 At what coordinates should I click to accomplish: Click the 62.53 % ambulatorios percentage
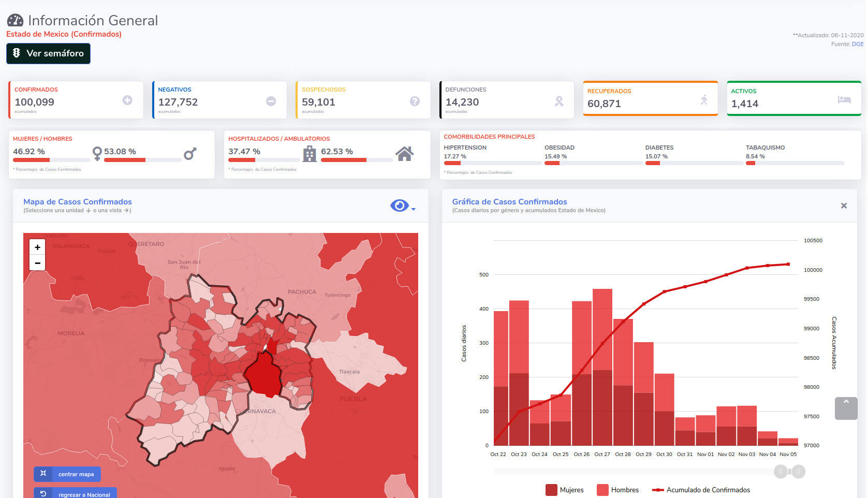(337, 152)
